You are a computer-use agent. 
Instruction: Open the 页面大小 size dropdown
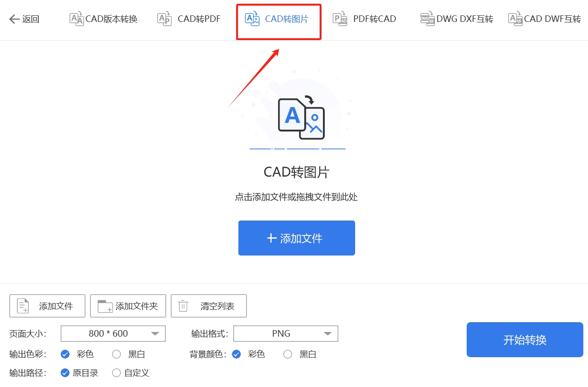112,333
